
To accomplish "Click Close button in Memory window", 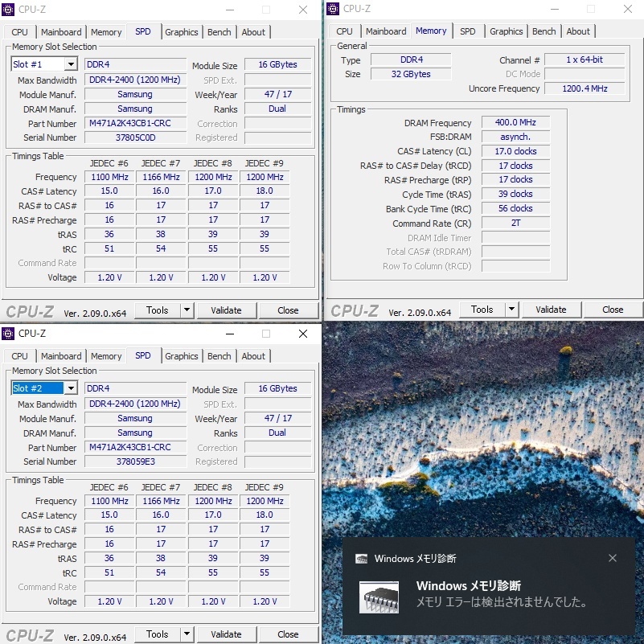I will 613,310.
